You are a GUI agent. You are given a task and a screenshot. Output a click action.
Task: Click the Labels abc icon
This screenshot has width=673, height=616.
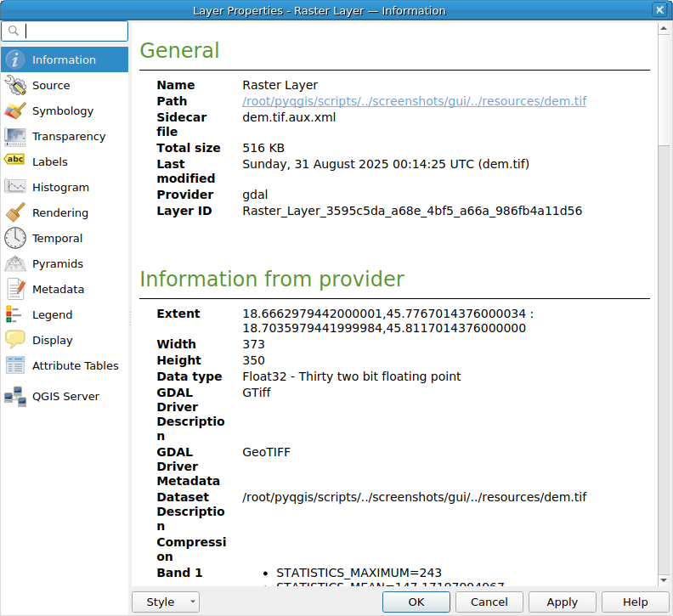pyautogui.click(x=15, y=160)
